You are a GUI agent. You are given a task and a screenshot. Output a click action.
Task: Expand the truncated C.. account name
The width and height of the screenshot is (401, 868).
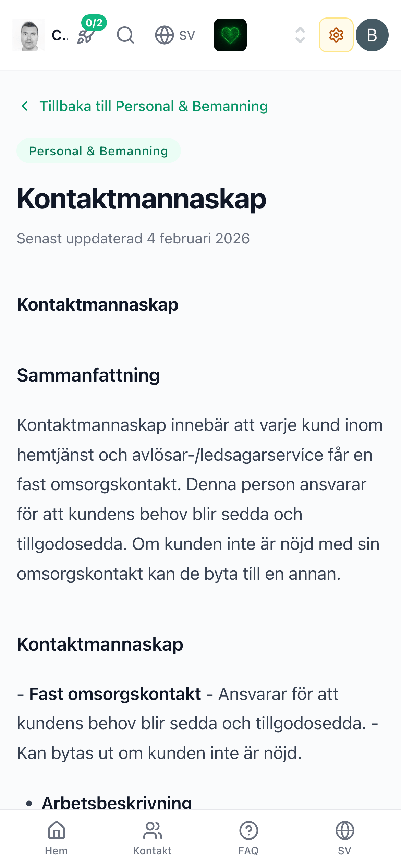59,35
